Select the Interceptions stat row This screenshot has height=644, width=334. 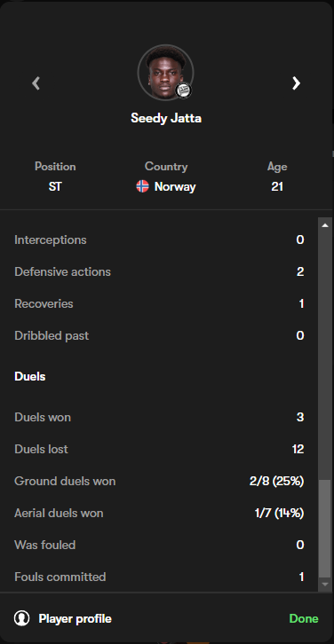click(159, 240)
